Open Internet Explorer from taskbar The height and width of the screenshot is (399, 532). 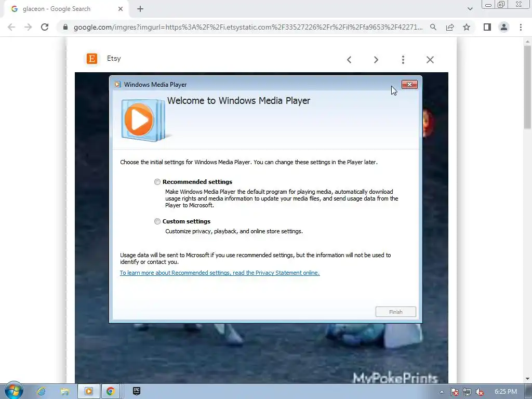[x=41, y=392]
